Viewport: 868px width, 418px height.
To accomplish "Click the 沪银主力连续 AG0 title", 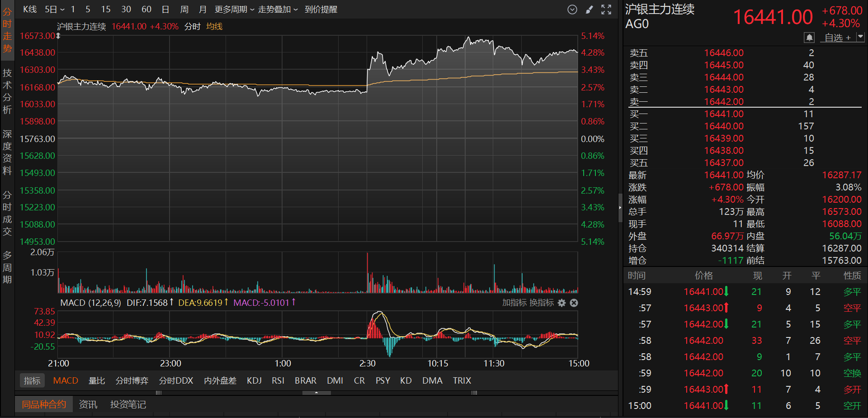I will tap(660, 16).
